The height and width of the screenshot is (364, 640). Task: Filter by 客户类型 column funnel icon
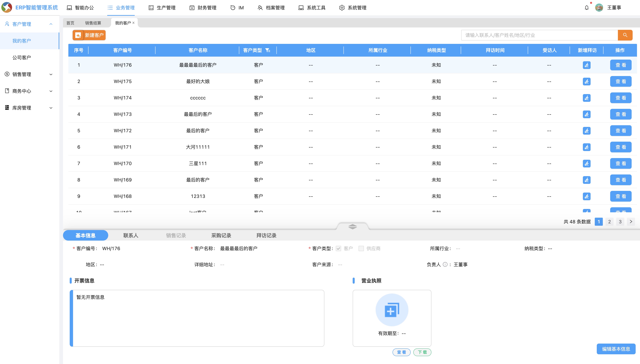pyautogui.click(x=268, y=50)
